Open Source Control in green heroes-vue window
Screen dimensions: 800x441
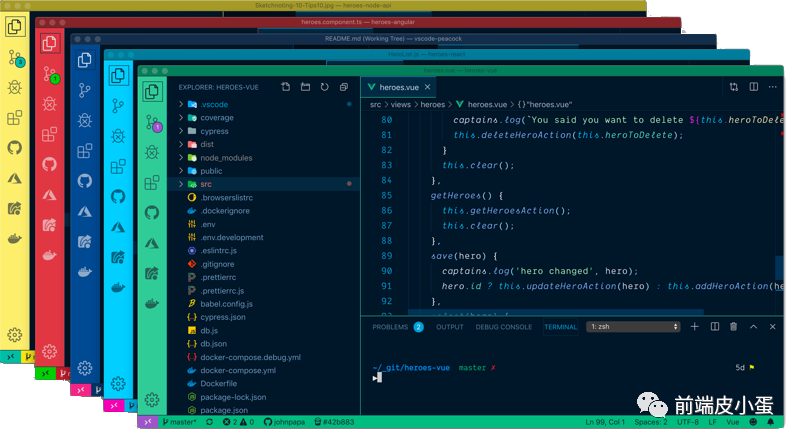[x=153, y=123]
